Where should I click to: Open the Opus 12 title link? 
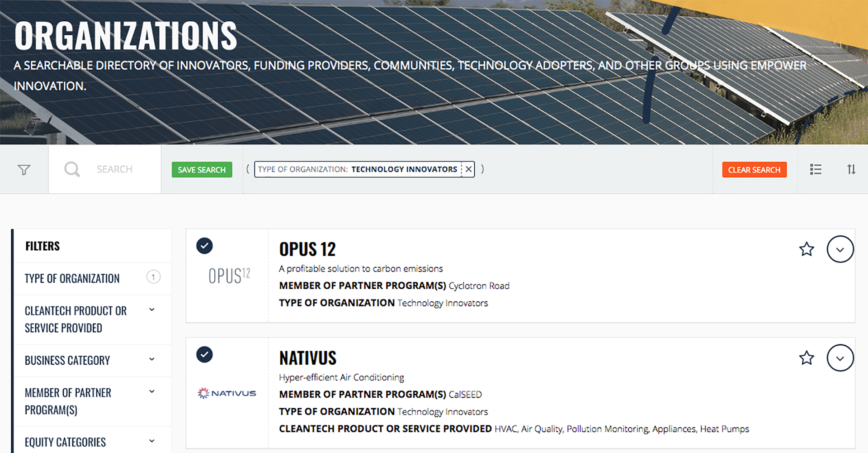click(x=307, y=249)
